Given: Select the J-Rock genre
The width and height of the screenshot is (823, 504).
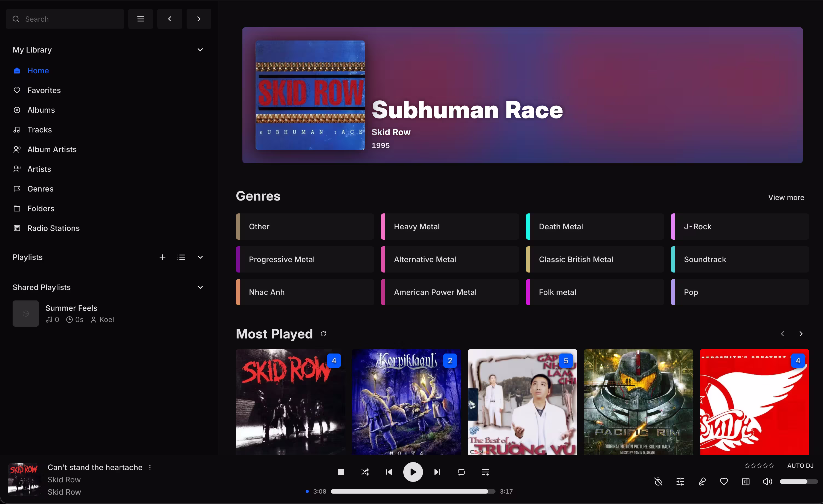Looking at the screenshot, I should [740, 227].
